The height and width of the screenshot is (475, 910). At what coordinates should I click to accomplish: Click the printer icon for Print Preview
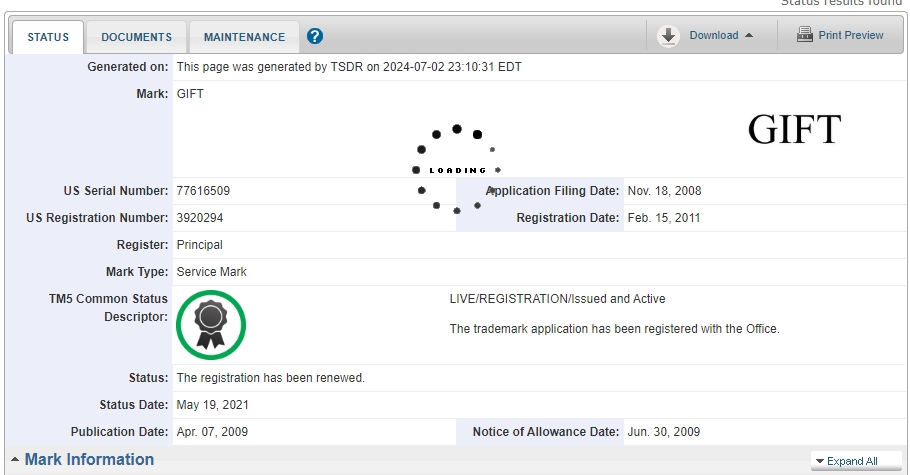[x=804, y=35]
